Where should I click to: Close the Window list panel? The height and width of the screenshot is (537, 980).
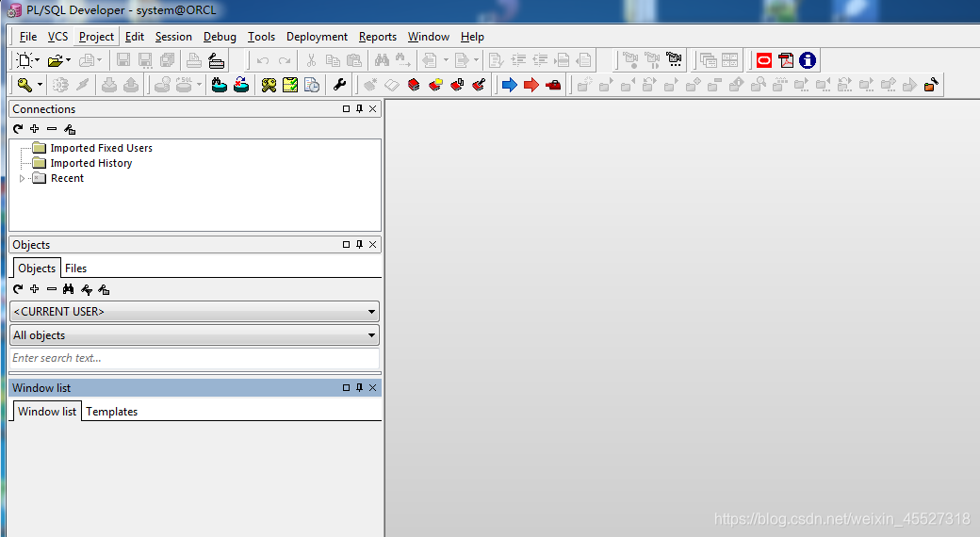(373, 387)
